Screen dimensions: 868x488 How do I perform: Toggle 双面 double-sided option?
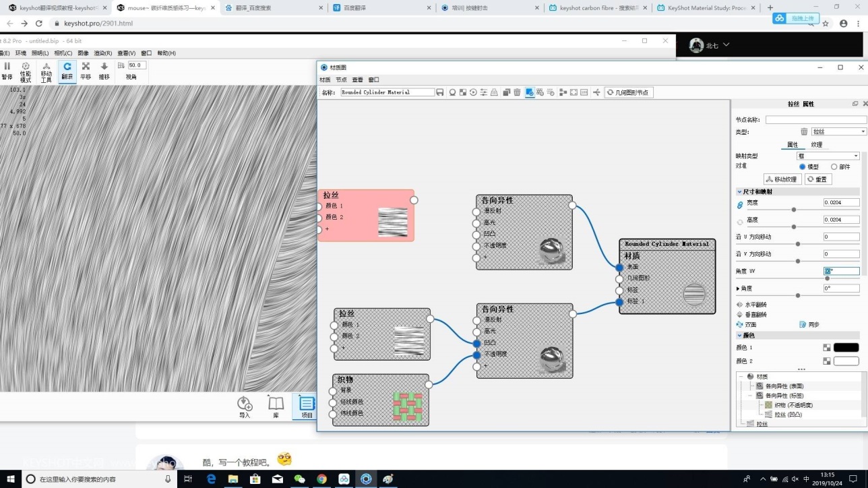[746, 324]
